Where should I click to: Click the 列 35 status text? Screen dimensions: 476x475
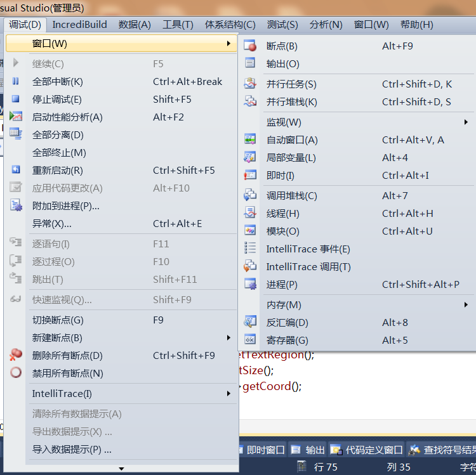point(399,467)
